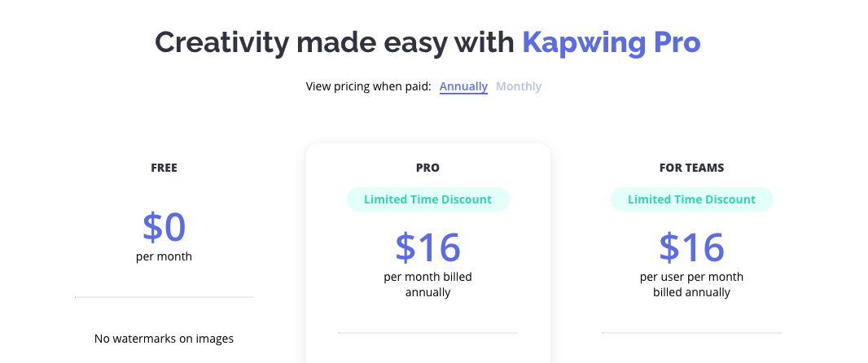Screen dimensions: 868x363
Task: Click the divider line in PRO card
Action: tap(427, 333)
